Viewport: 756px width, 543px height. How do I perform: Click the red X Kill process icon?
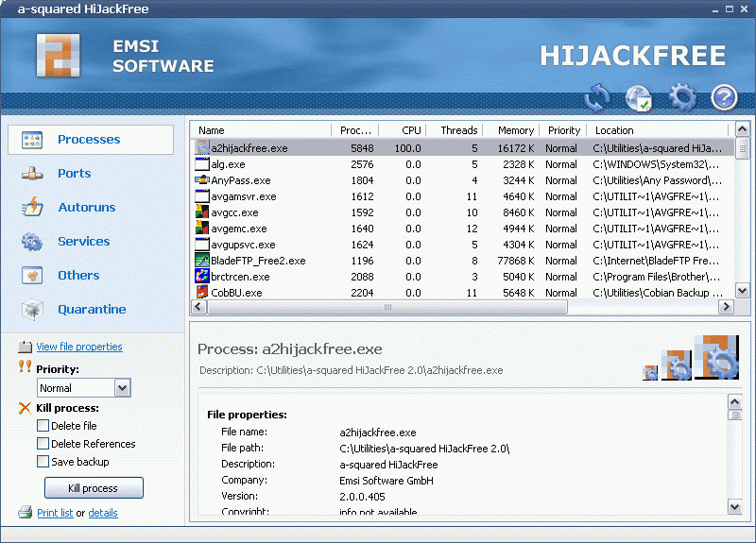click(x=25, y=408)
